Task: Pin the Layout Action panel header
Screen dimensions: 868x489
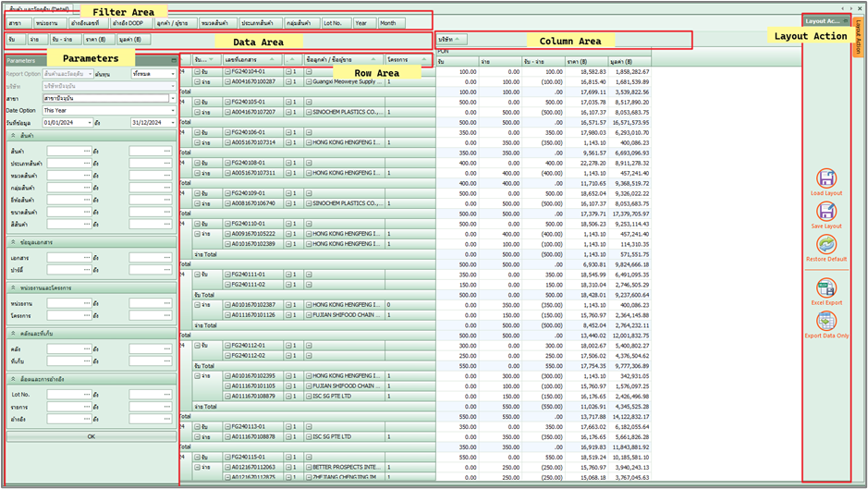Action: pos(845,20)
